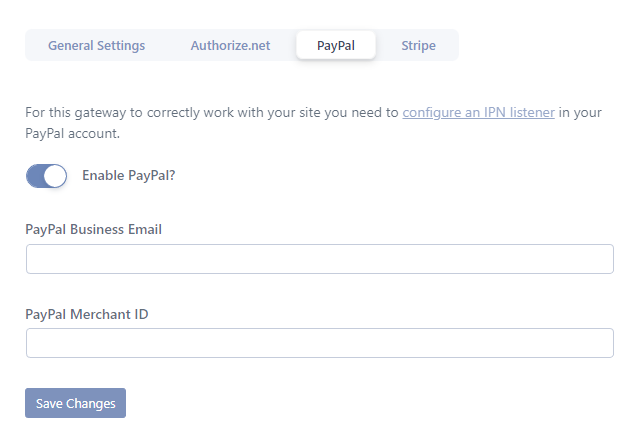Click the 'For this gateway' intro sentence
This screenshot has height=447, width=619.
[313, 123]
